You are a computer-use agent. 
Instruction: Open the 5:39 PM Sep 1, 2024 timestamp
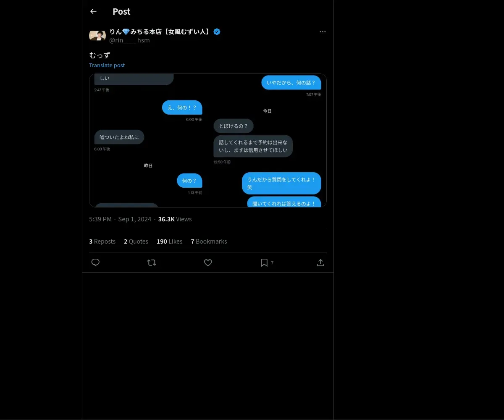coord(120,219)
